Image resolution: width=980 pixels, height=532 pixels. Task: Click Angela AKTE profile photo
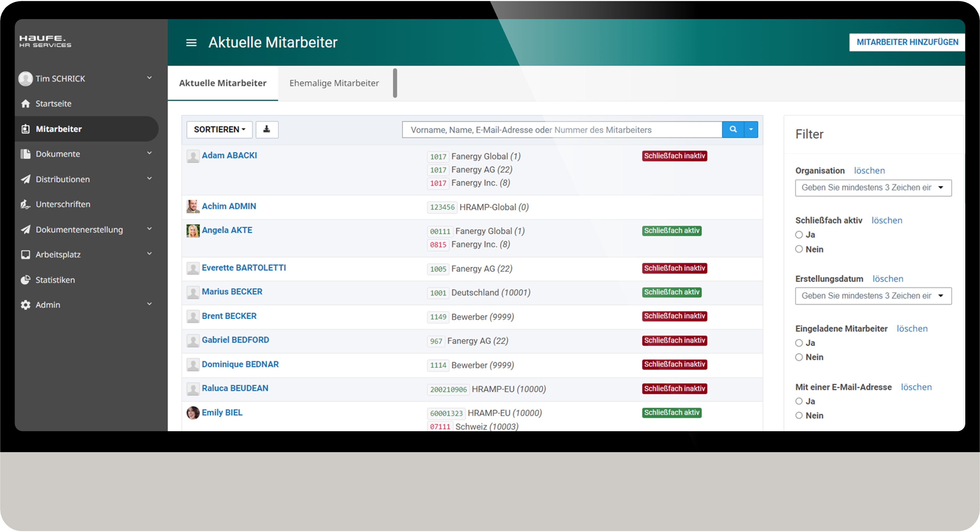click(x=193, y=231)
